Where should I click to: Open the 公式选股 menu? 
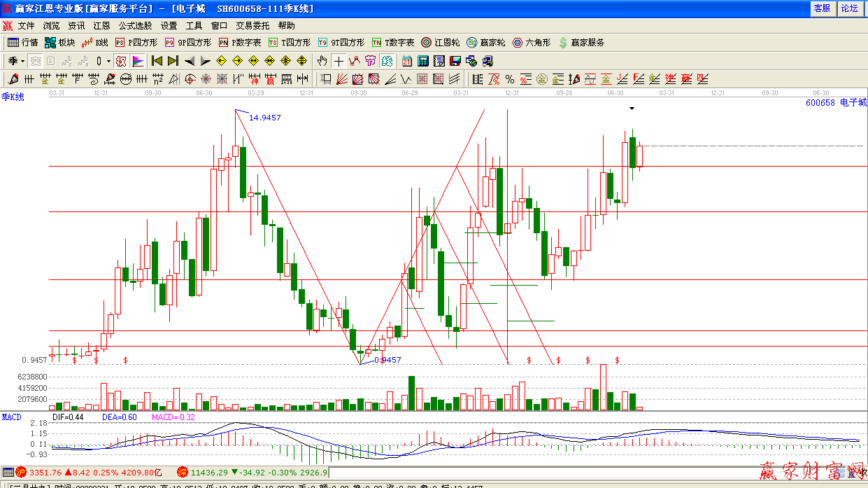tap(135, 25)
